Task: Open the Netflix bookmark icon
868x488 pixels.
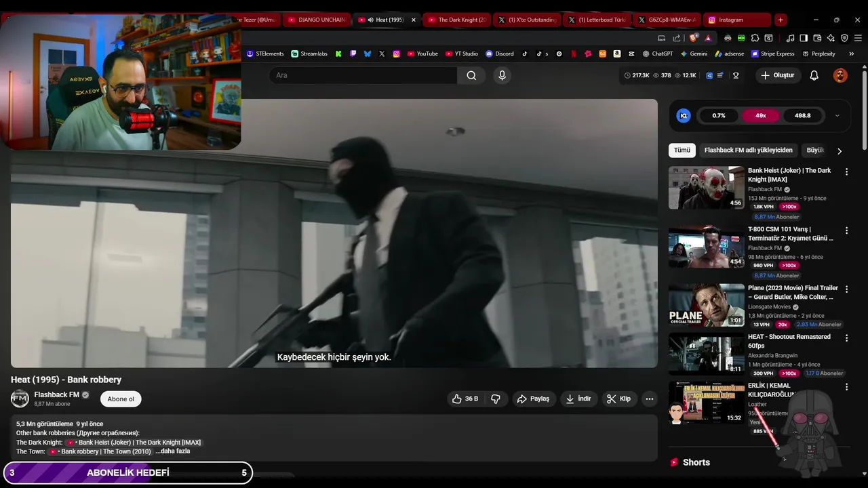Action: pos(574,54)
